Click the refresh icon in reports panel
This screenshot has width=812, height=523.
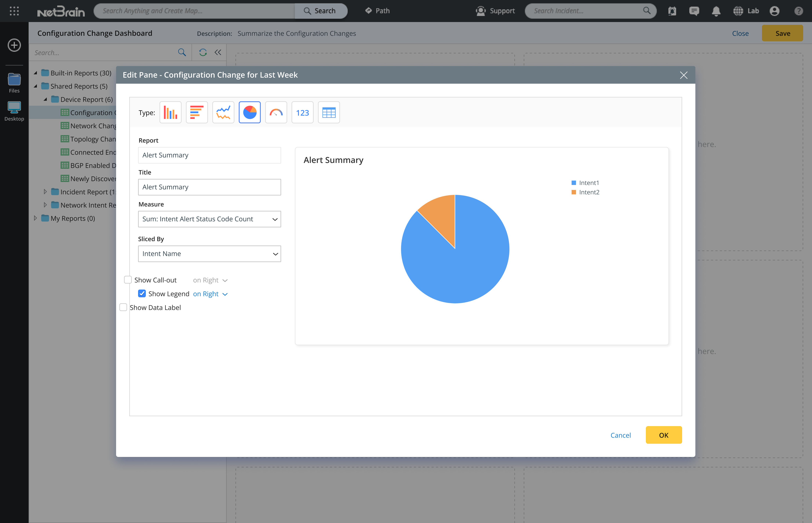(203, 52)
